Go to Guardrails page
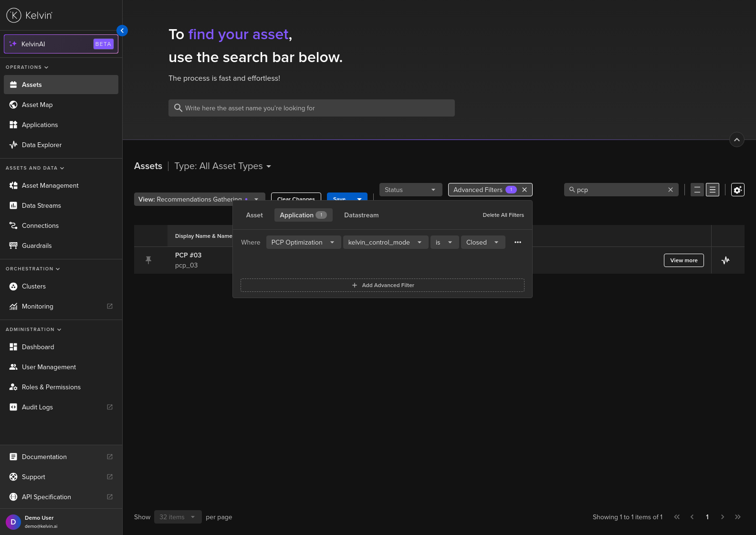Viewport: 756px width, 535px height. click(x=37, y=246)
